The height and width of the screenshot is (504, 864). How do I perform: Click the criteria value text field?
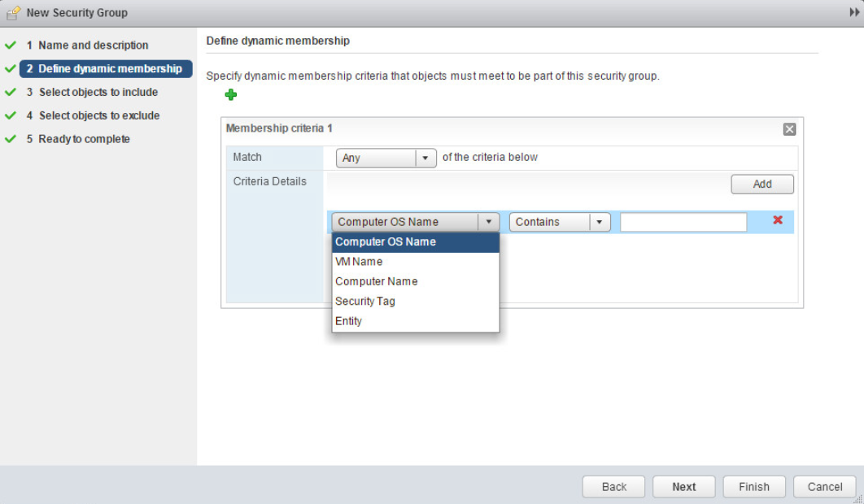683,222
